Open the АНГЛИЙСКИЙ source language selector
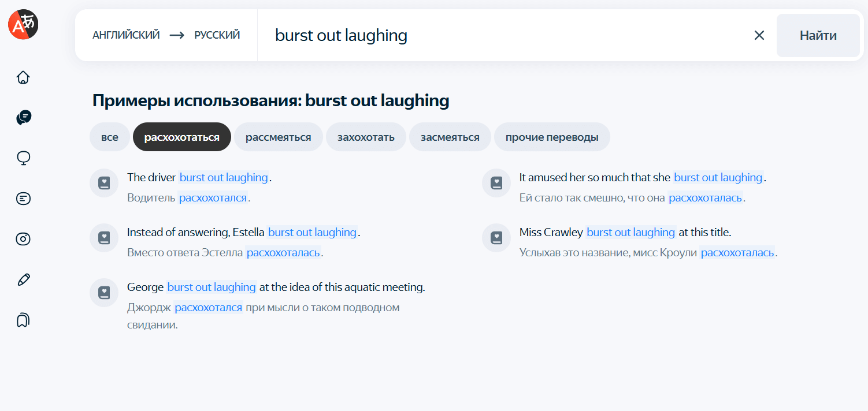Viewport: 868px width, 411px height. click(126, 35)
